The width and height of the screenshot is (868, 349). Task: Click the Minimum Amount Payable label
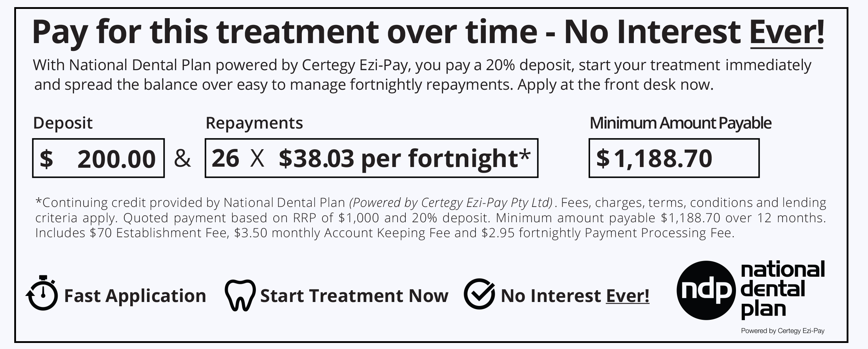pos(680,123)
